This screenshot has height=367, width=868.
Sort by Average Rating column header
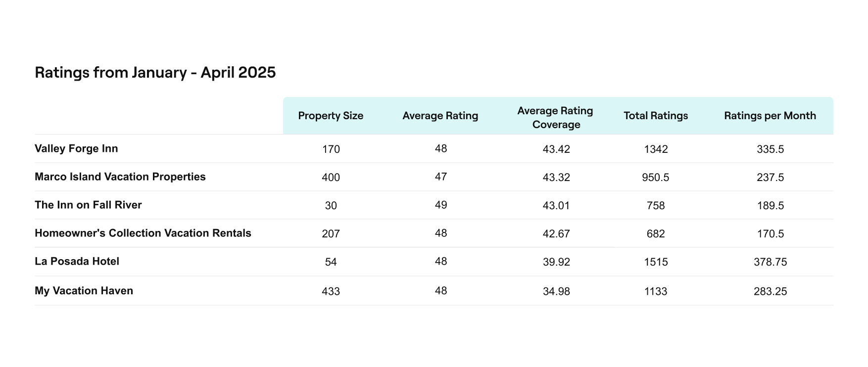(440, 116)
